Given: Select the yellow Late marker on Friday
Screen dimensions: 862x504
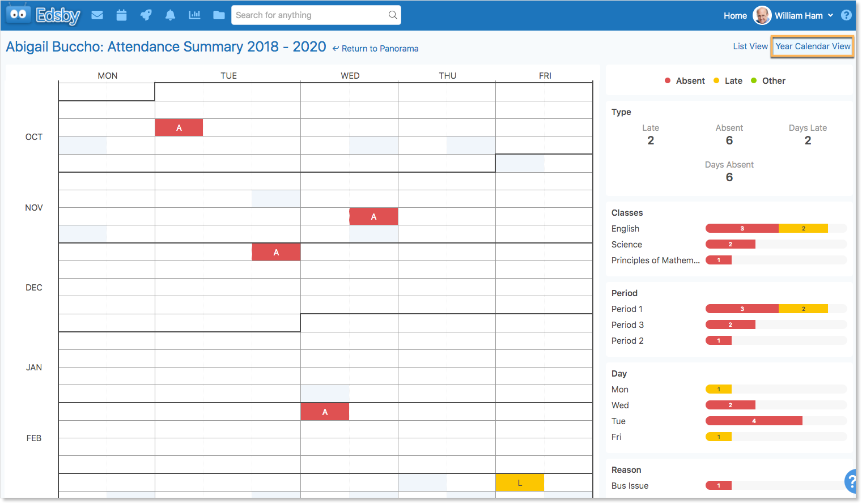Looking at the screenshot, I should (520, 483).
